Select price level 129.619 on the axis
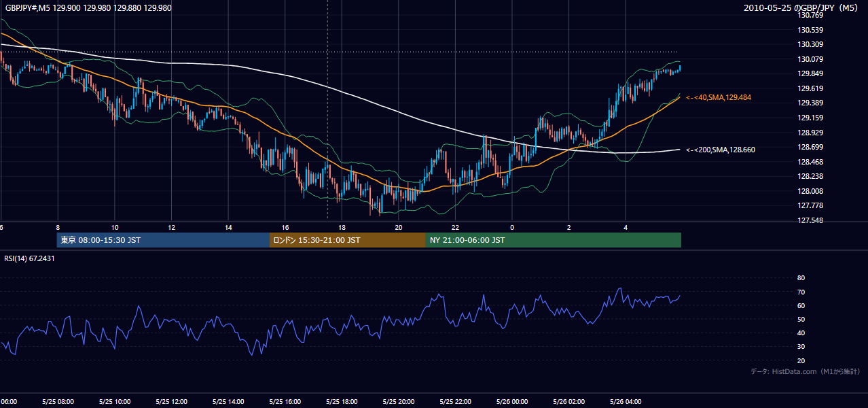The width and height of the screenshot is (868, 408). pyautogui.click(x=810, y=88)
